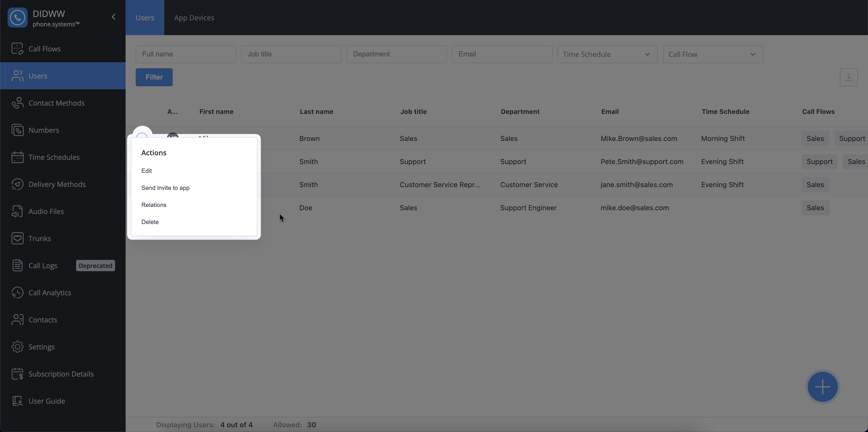The image size is (868, 432).
Task: Open the Trunks sidebar icon
Action: [x=17, y=239]
